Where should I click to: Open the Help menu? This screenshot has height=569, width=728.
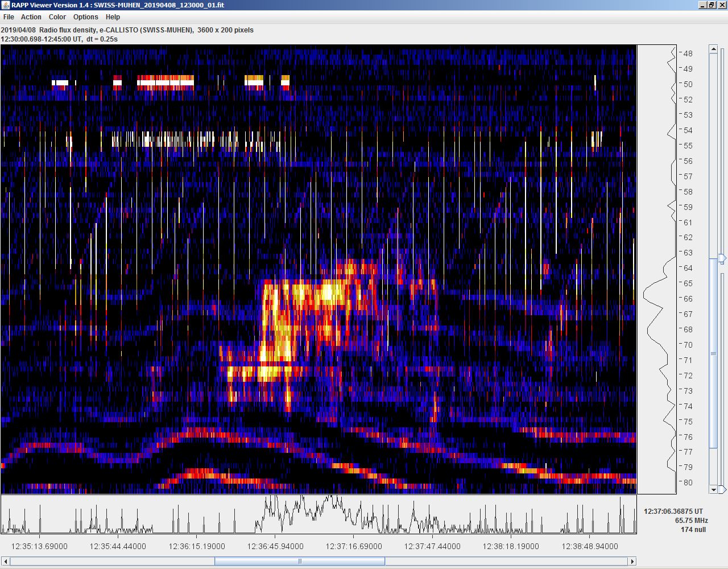click(x=113, y=17)
